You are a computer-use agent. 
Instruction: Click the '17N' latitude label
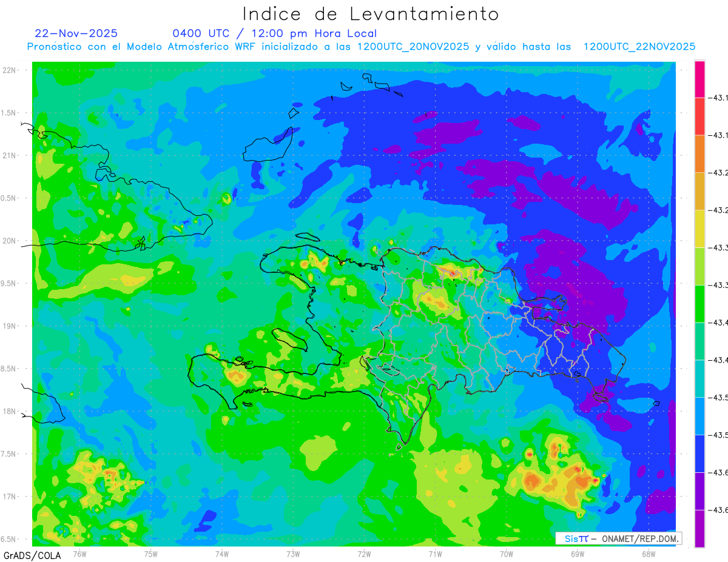coord(9,497)
